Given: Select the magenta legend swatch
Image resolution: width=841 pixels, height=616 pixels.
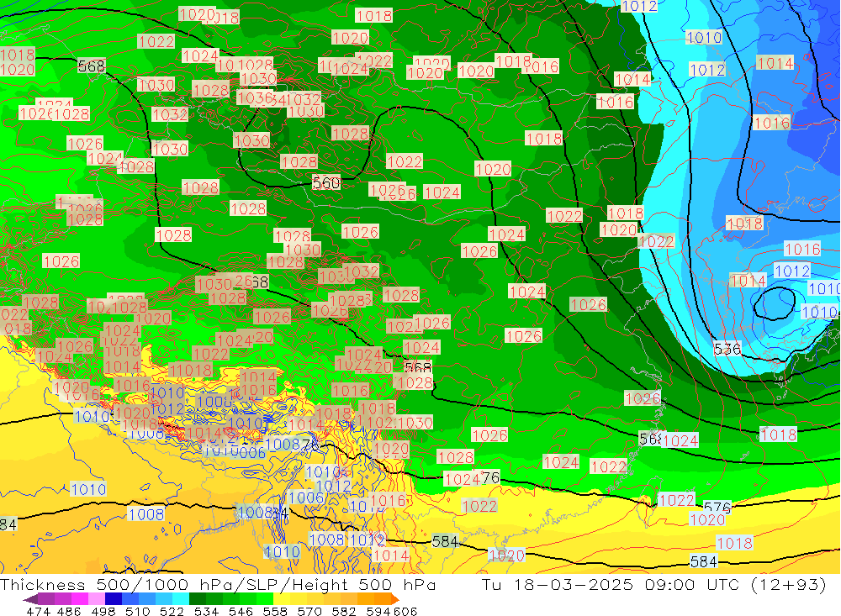Looking at the screenshot, I should point(80,599).
